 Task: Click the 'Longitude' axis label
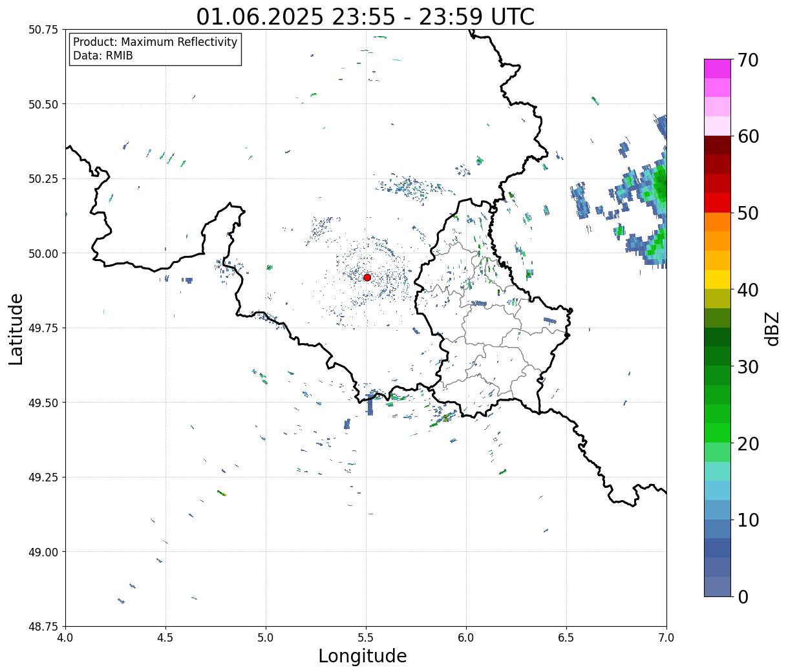click(x=363, y=656)
